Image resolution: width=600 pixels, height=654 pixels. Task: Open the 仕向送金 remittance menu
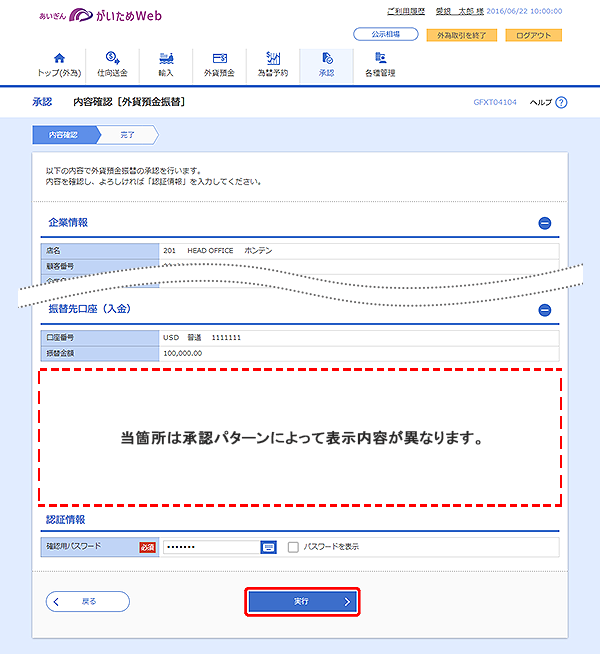coord(112,65)
